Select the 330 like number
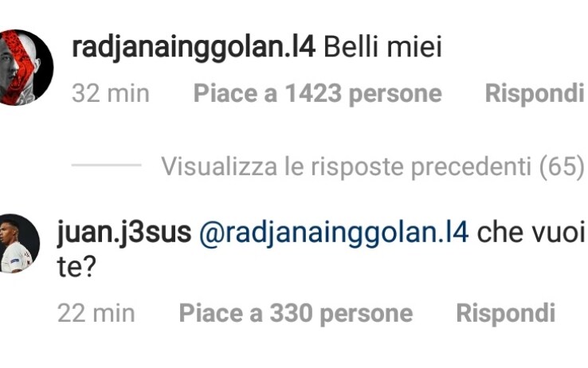588x368 pixels. [292, 313]
